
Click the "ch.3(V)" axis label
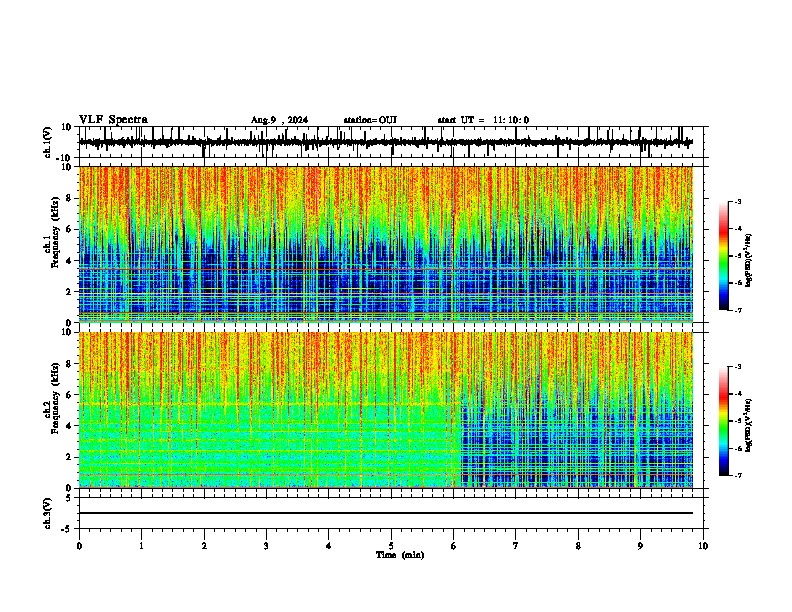coord(48,513)
